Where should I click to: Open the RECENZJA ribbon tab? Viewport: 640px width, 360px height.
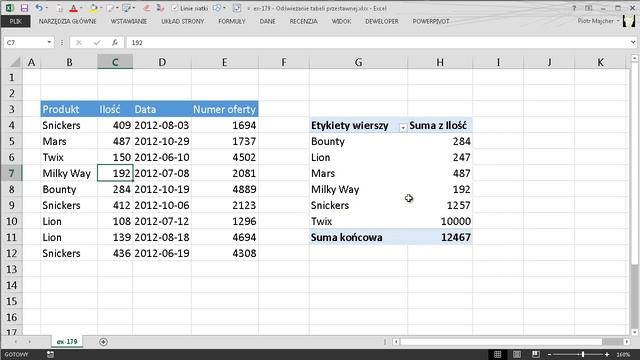[x=303, y=21]
